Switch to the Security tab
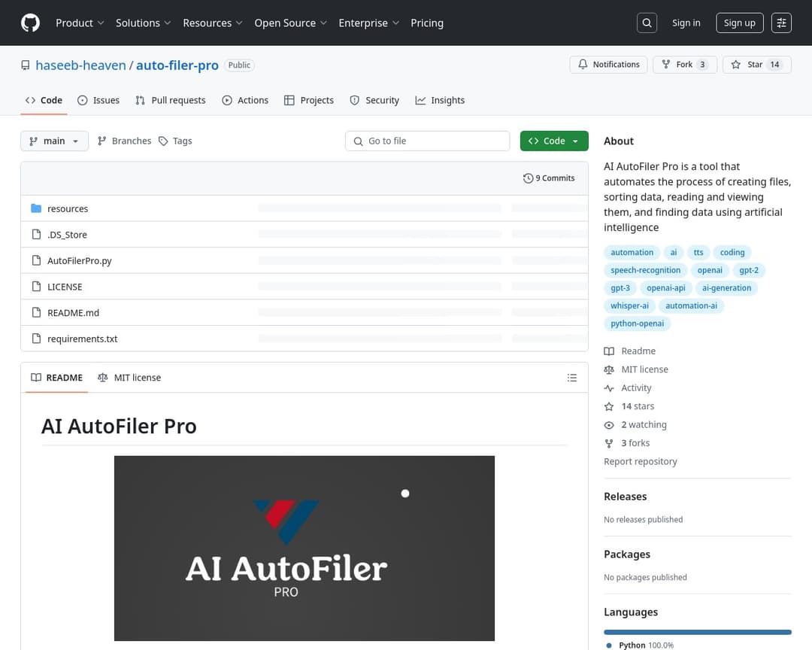The image size is (812, 650). click(374, 101)
